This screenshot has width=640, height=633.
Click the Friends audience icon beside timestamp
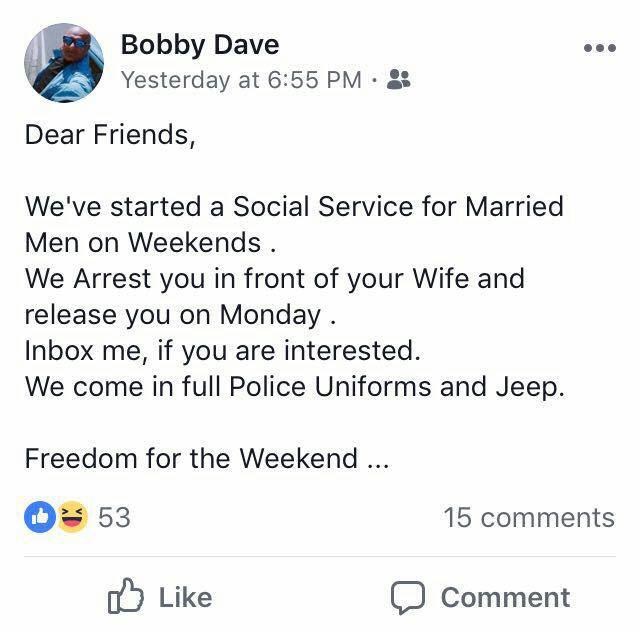point(398,80)
